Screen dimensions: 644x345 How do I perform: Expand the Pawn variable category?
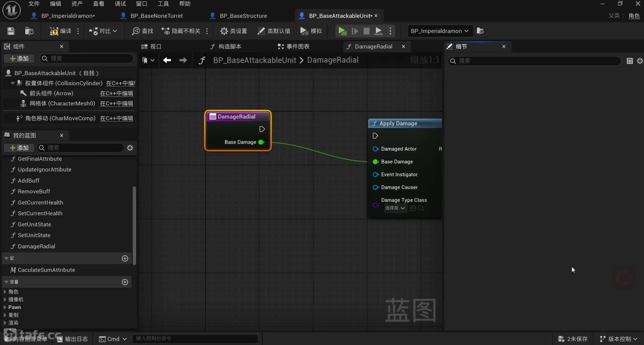point(5,307)
